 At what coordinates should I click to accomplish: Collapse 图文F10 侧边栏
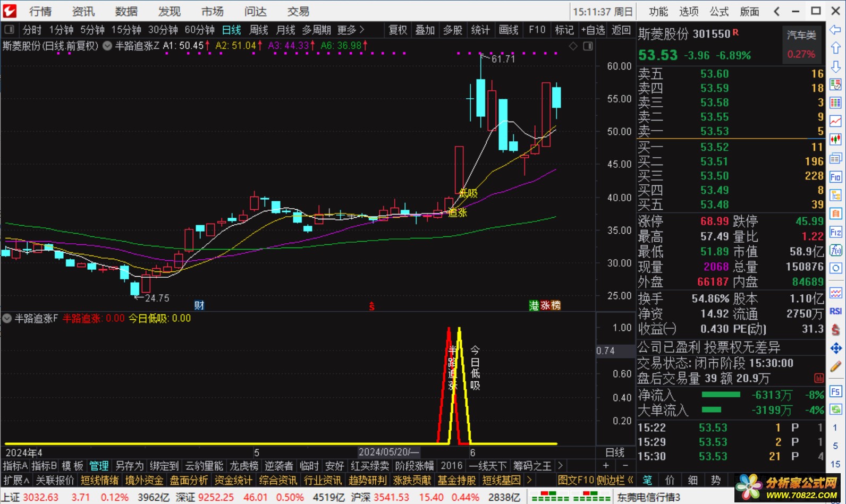pyautogui.click(x=596, y=480)
